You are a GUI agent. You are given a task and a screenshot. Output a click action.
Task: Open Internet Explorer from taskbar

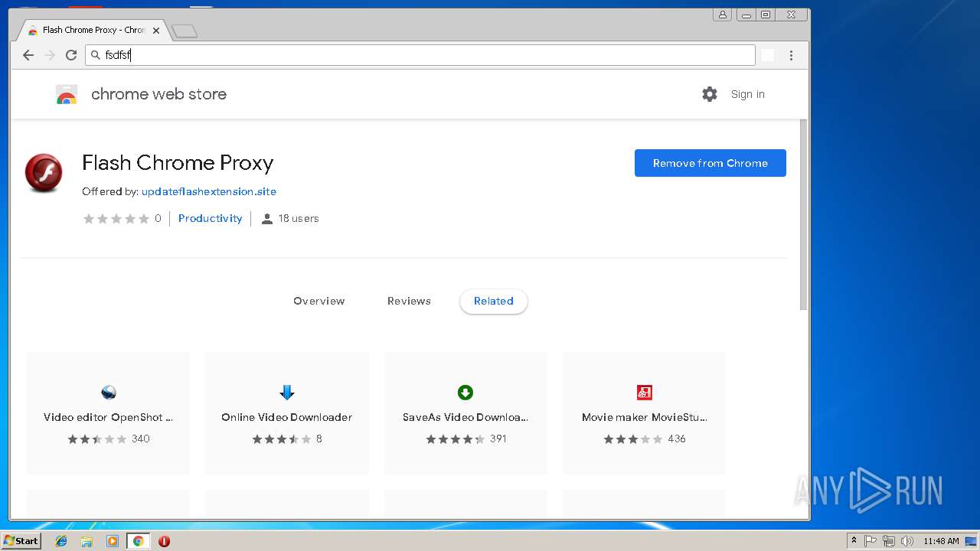pyautogui.click(x=61, y=541)
